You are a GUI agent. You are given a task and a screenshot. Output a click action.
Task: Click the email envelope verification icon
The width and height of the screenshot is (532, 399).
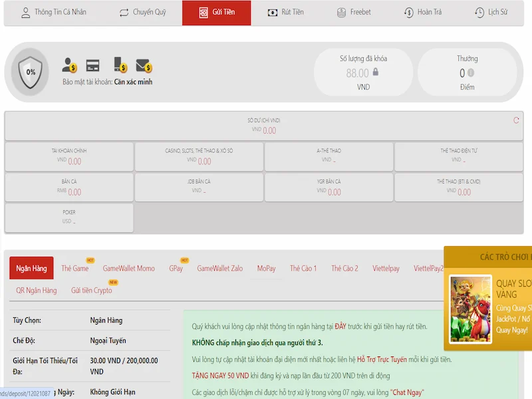144,65
